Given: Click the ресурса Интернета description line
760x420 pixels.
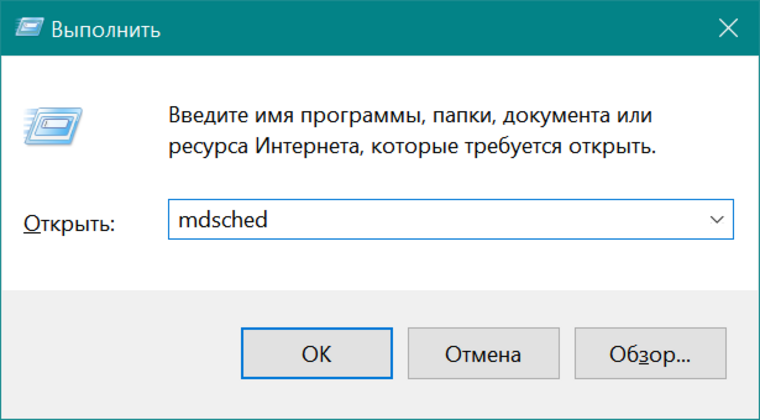Looking at the screenshot, I should (412, 146).
